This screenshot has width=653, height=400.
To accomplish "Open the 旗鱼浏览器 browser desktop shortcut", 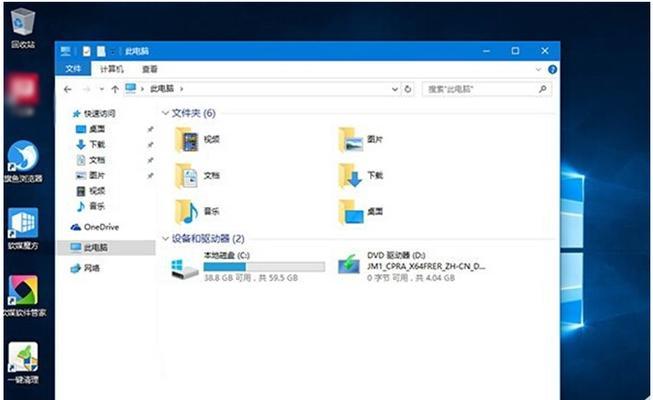I will pyautogui.click(x=23, y=162).
